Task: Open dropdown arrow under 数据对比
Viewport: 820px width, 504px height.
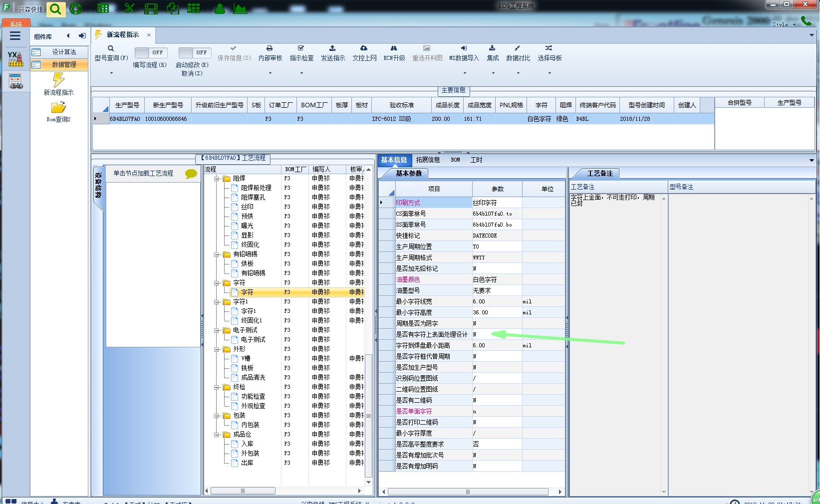Action: coord(518,73)
